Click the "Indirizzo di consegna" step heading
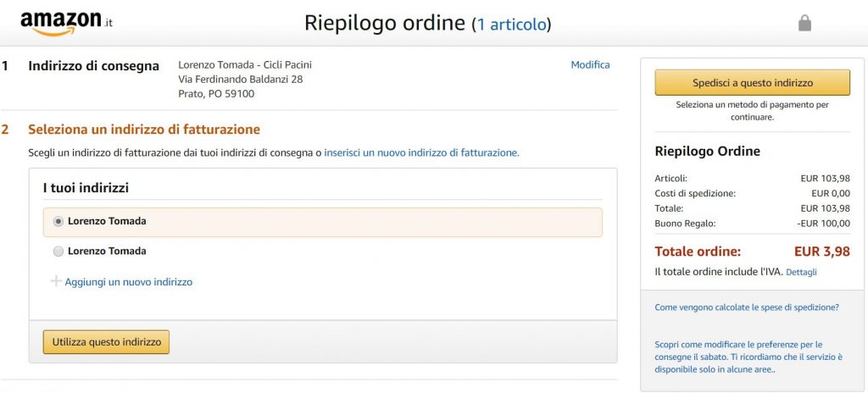The image size is (868, 393). coord(93,66)
